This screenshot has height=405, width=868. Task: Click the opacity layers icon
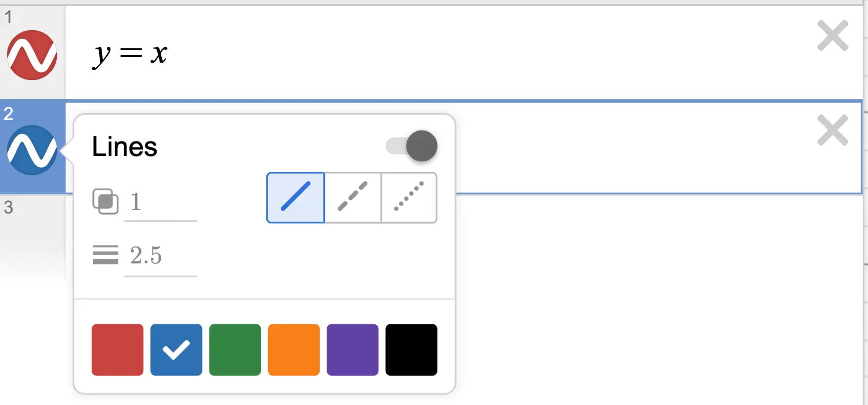point(106,201)
